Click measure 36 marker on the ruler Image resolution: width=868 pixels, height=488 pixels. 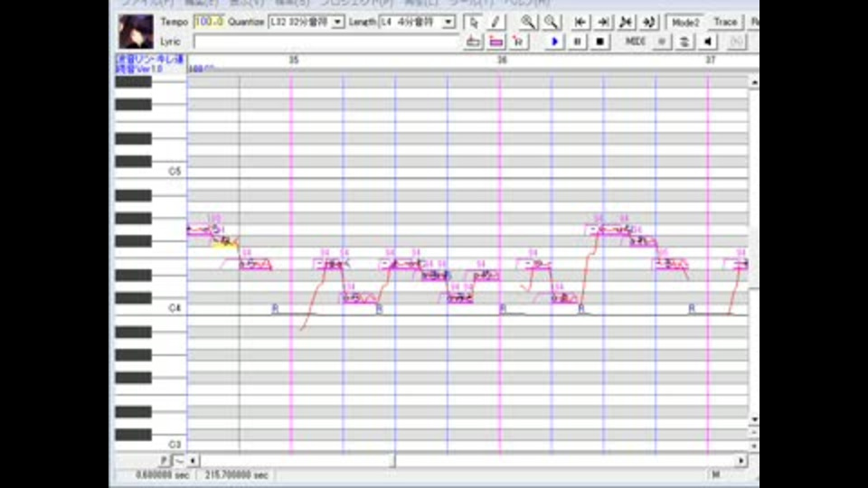click(x=502, y=60)
